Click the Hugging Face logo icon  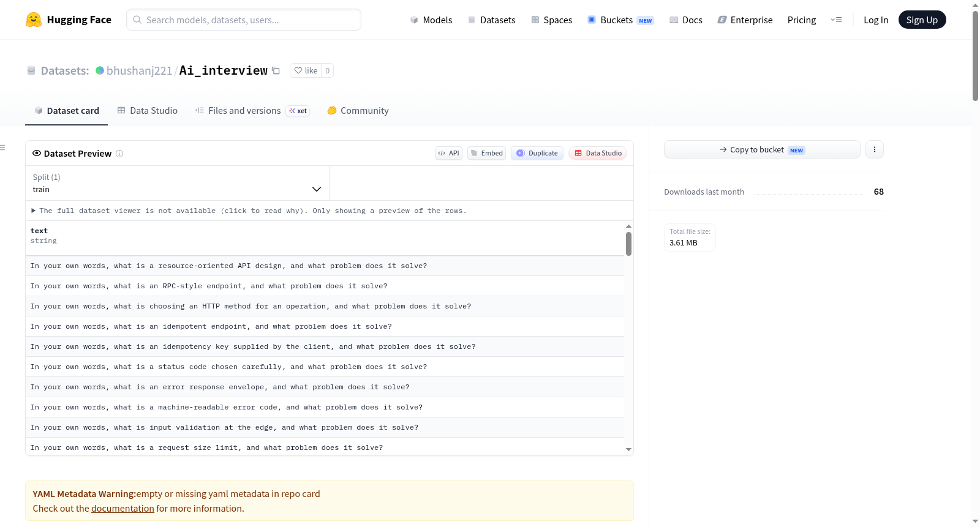pyautogui.click(x=34, y=20)
